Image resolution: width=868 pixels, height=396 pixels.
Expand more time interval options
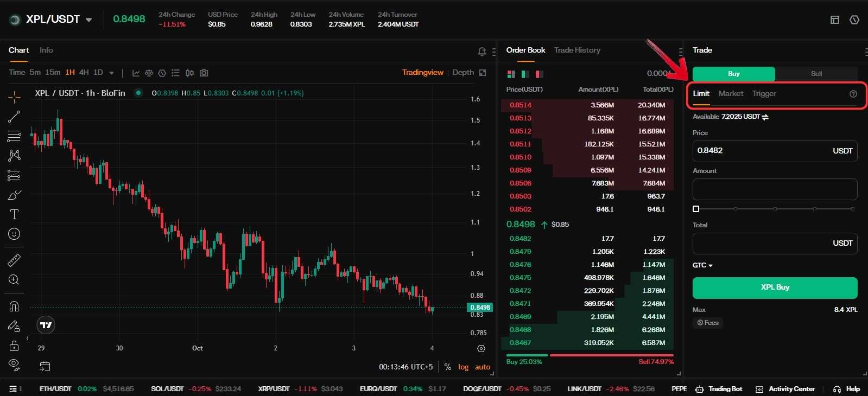pyautogui.click(x=111, y=73)
